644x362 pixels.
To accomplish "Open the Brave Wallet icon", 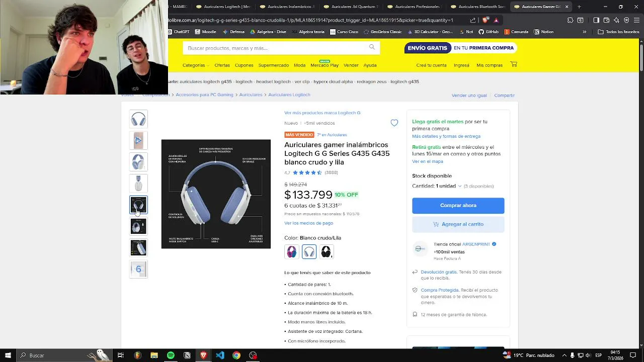I will click(x=606, y=20).
